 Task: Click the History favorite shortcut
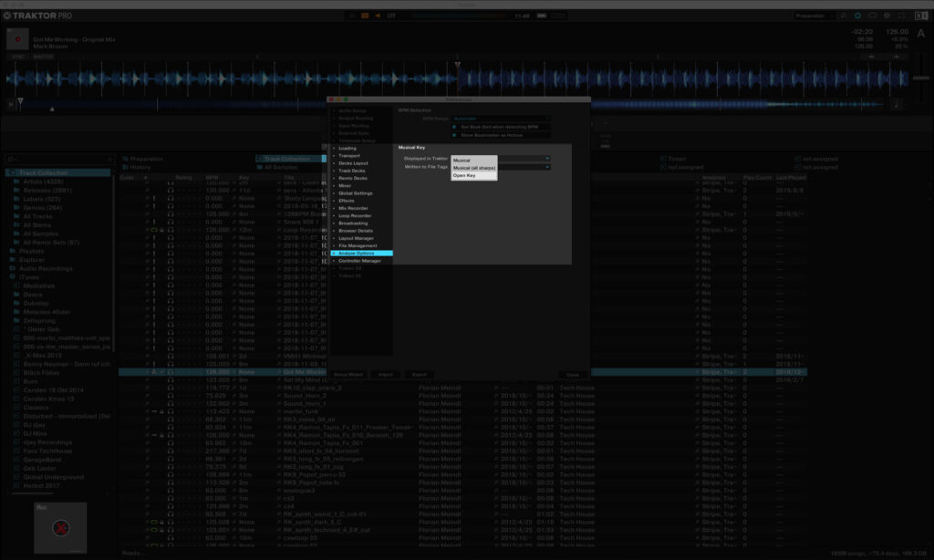click(140, 168)
